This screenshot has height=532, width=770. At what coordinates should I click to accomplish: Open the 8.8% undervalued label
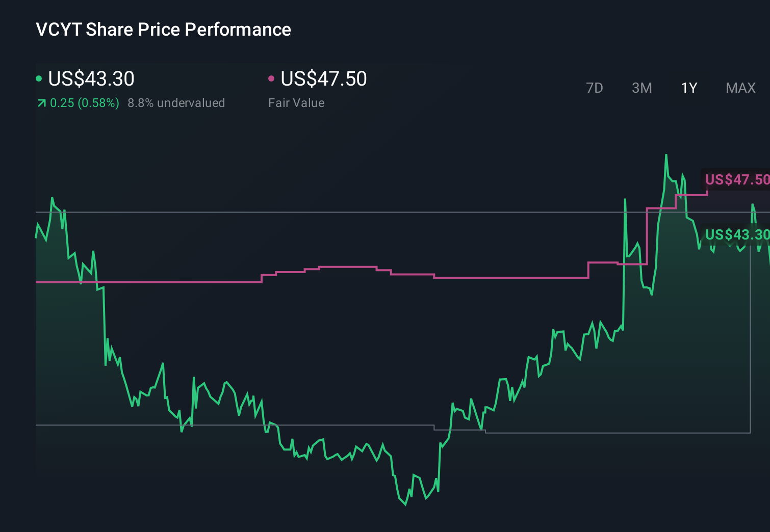(176, 103)
